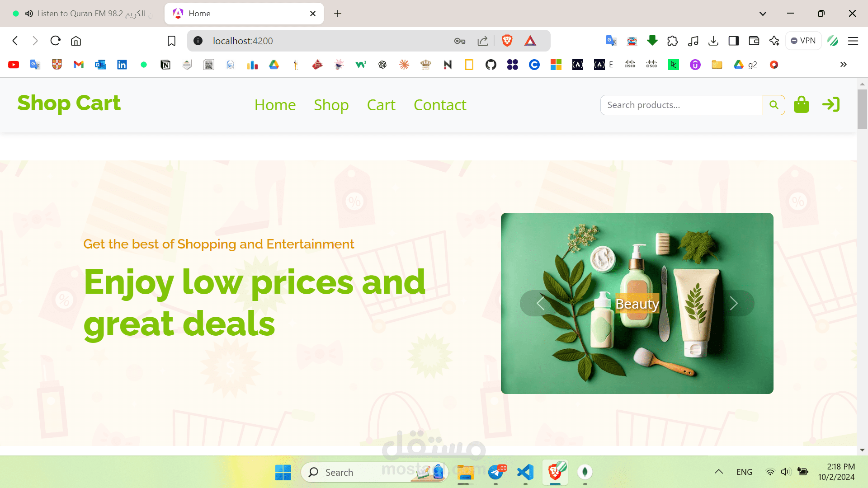The image size is (868, 488).
Task: Open the Gmail bookmark icon
Action: coord(78,65)
